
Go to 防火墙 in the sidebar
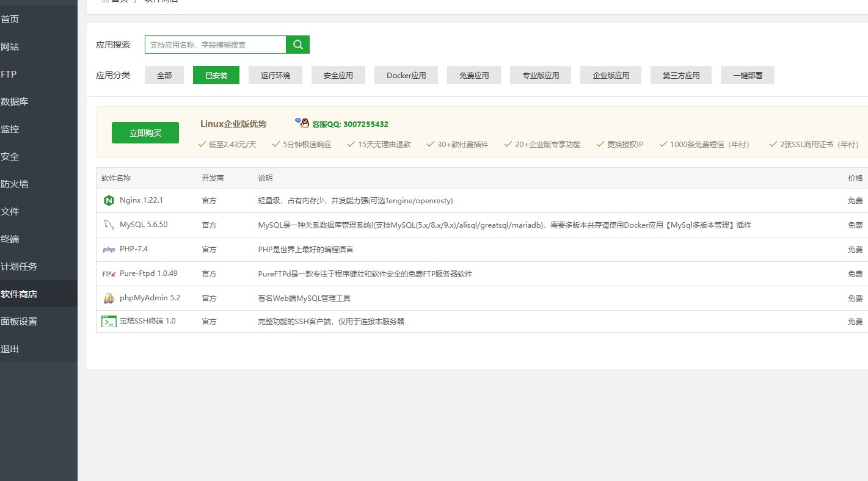(38, 184)
